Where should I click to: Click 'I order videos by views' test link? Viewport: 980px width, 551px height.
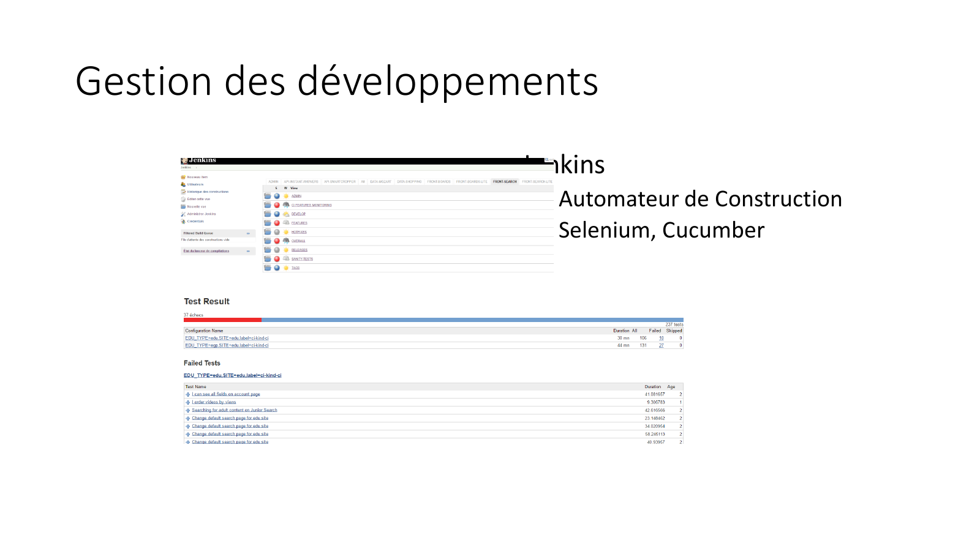point(214,402)
